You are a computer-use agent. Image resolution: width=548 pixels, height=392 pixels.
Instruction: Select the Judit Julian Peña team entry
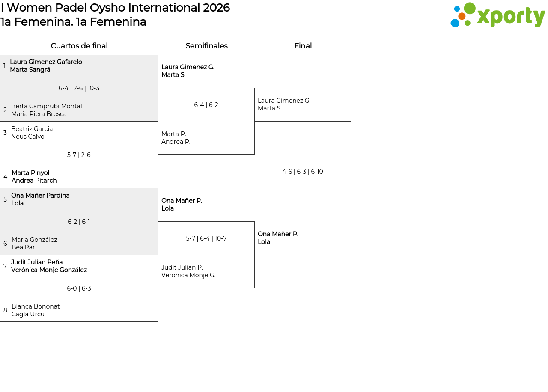(49, 266)
